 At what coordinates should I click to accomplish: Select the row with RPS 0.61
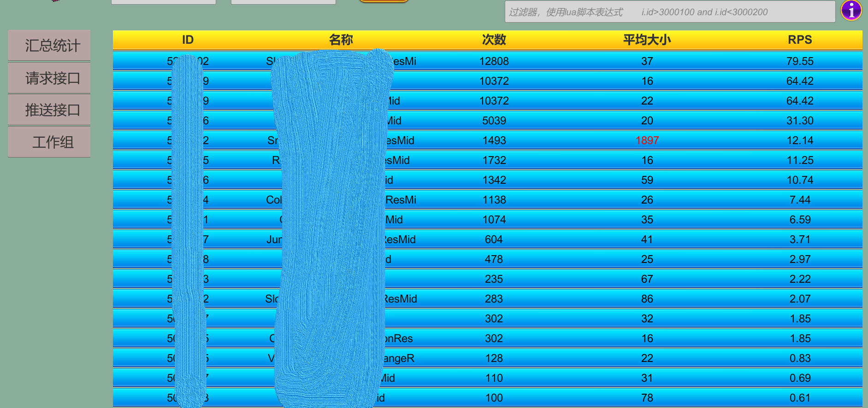pyautogui.click(x=800, y=398)
